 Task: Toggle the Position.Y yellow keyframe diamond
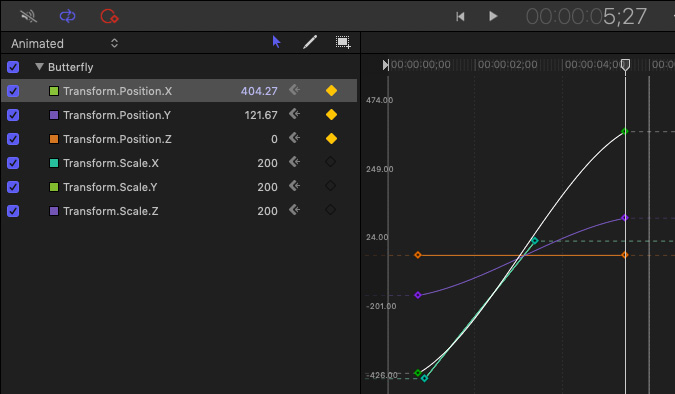coord(331,115)
